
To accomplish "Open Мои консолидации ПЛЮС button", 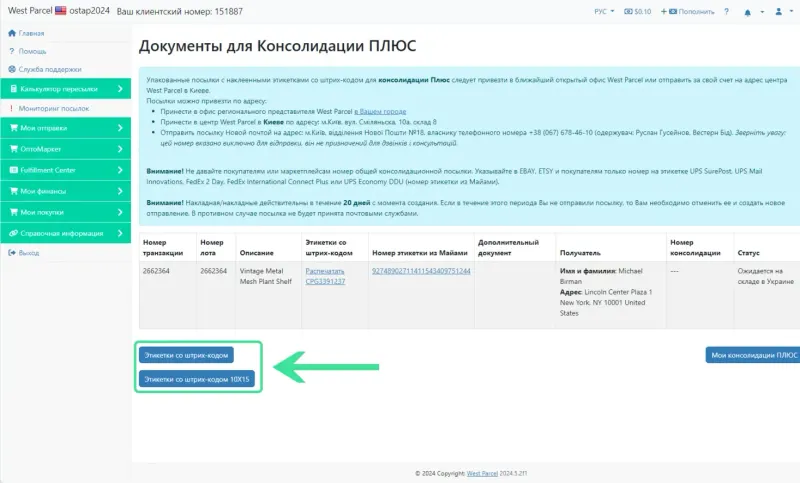I will [x=754, y=355].
